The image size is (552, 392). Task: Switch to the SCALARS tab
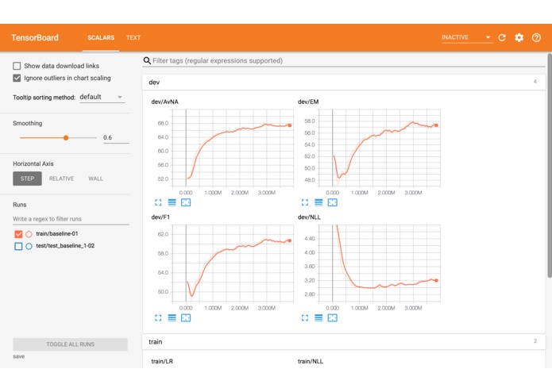(101, 37)
